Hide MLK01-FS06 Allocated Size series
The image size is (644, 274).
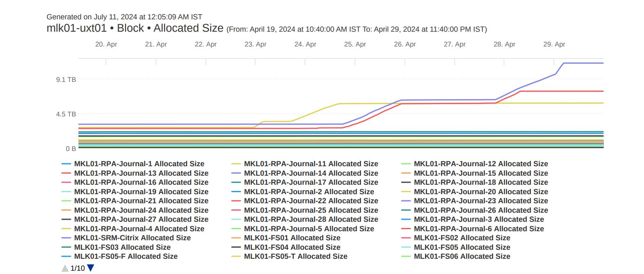pos(462,256)
